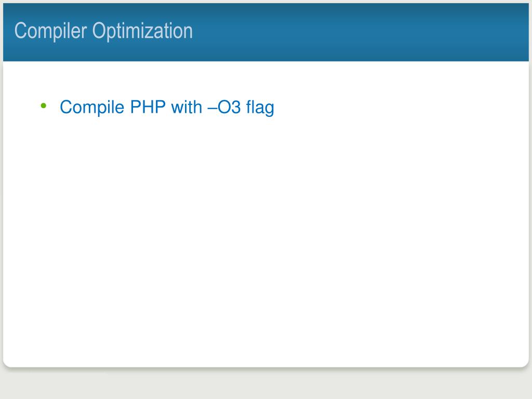Click the digit "3" in "–O3"
The width and height of the screenshot is (532, 399).
pyautogui.click(x=236, y=107)
